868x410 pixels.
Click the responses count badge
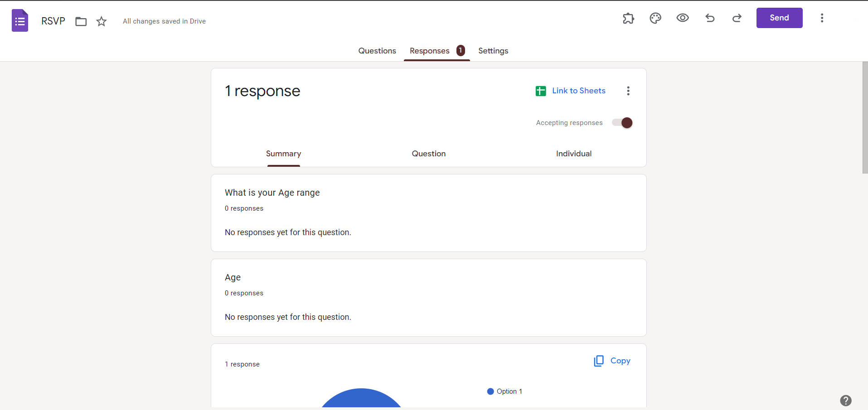pos(461,50)
